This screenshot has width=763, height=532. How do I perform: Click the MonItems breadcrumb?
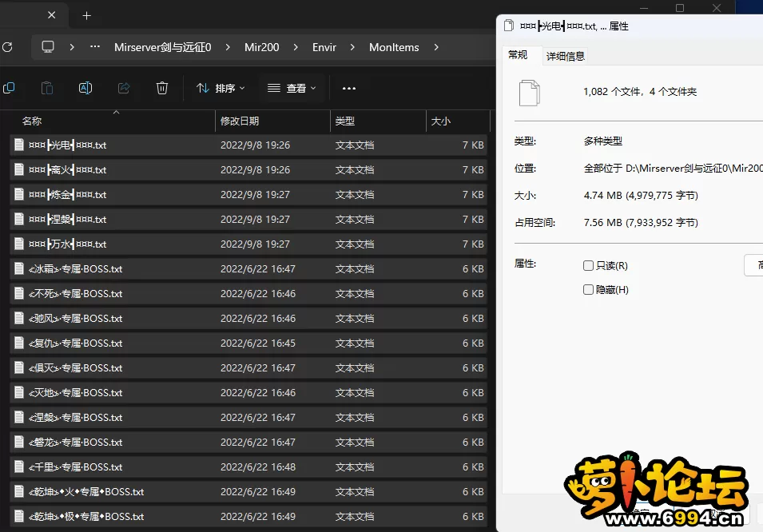[x=394, y=47]
